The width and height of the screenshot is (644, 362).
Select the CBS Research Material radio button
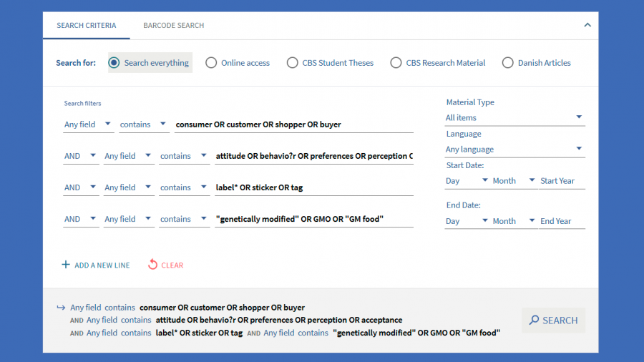pos(396,63)
